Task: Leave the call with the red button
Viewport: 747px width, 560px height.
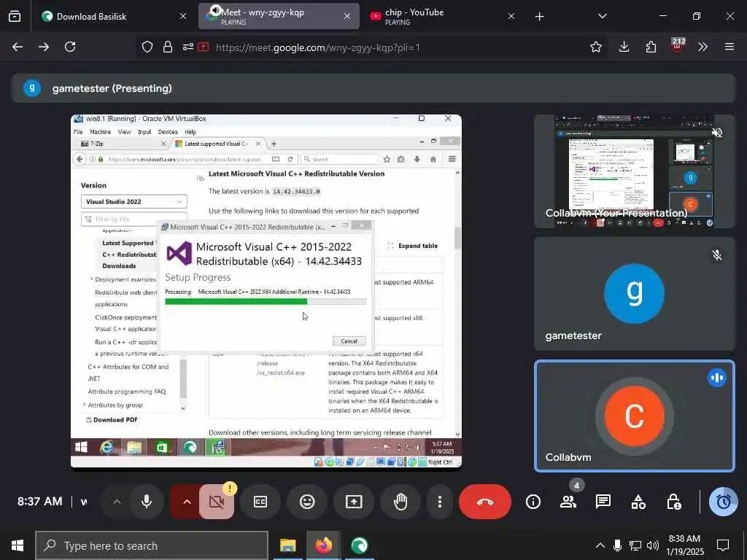Action: (x=485, y=502)
